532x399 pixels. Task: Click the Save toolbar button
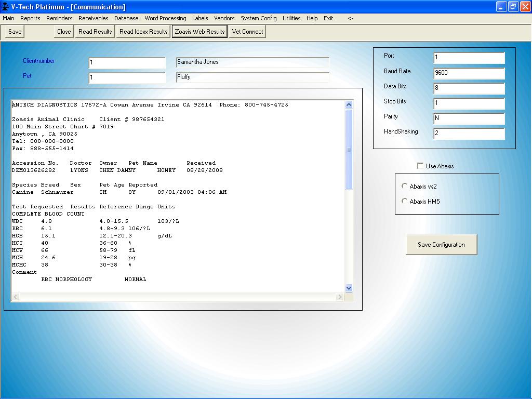point(15,32)
